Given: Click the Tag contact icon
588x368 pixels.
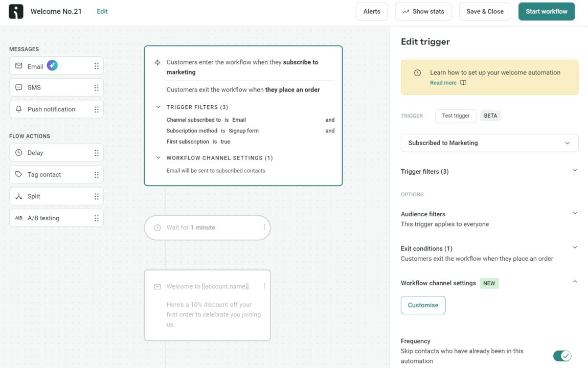Looking at the screenshot, I should (x=18, y=174).
